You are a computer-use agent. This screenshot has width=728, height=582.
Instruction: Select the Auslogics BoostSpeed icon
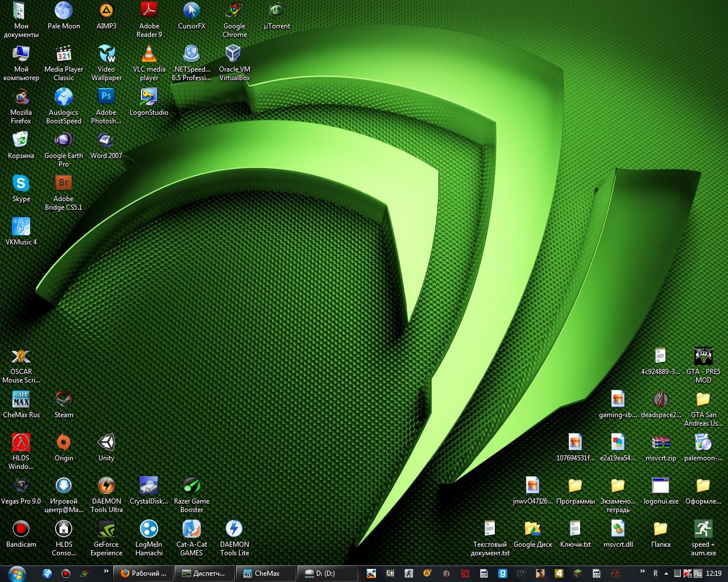(x=64, y=106)
